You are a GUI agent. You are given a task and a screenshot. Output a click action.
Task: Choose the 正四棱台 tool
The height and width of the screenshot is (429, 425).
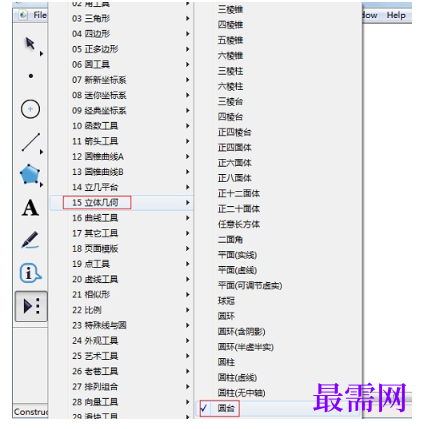pos(235,132)
